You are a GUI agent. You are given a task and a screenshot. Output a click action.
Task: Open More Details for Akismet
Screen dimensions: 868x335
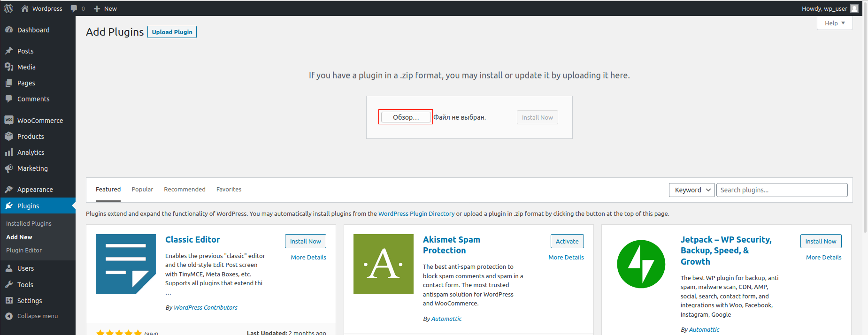pyautogui.click(x=566, y=258)
